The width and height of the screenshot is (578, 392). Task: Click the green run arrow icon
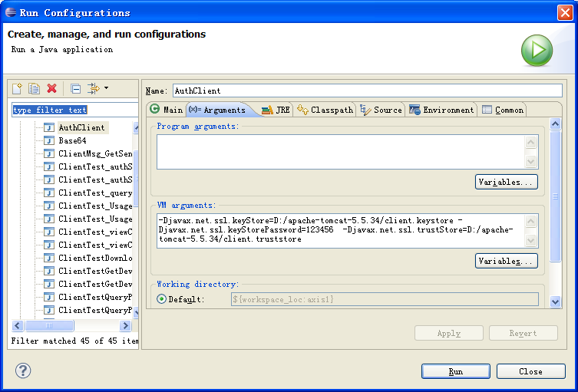537,51
